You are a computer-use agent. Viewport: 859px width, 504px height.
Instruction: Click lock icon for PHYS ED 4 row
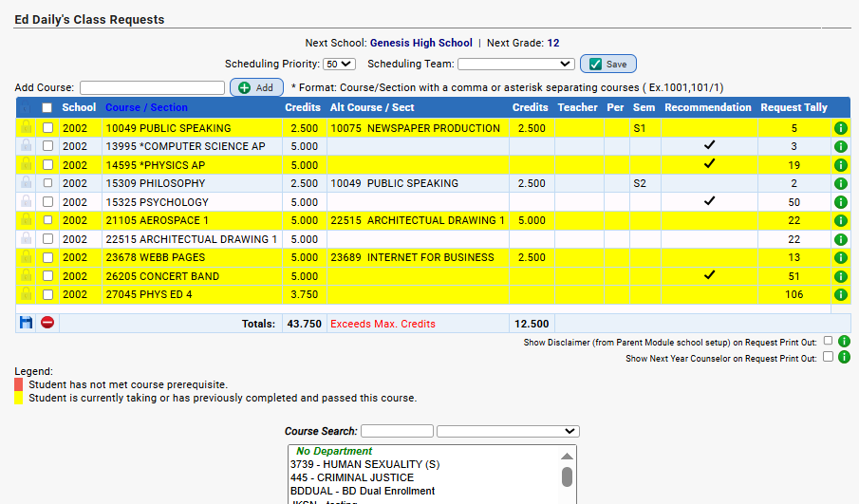click(26, 293)
